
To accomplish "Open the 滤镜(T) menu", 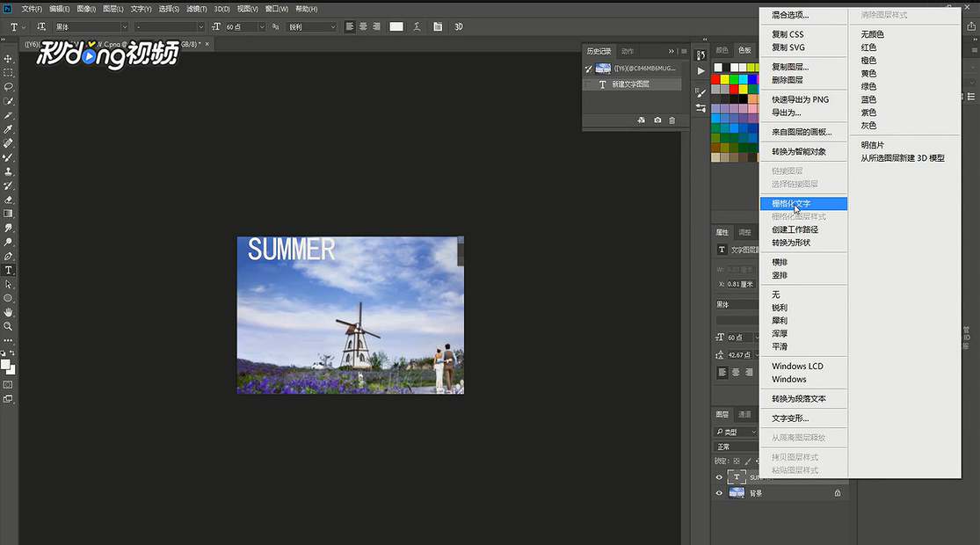I will [x=196, y=9].
